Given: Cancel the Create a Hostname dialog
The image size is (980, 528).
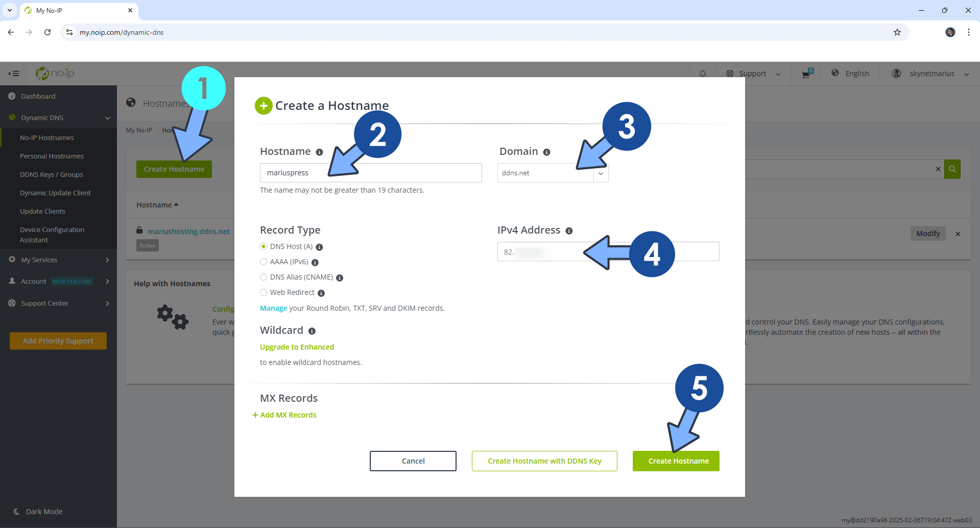Looking at the screenshot, I should [x=413, y=461].
